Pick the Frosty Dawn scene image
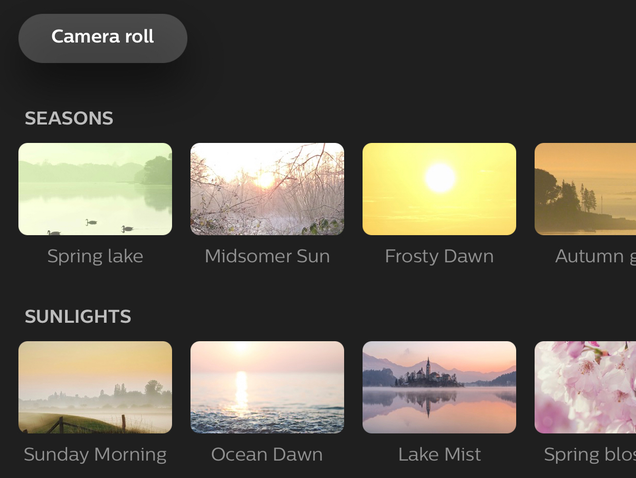Viewport: 636px width, 478px height. (439, 189)
